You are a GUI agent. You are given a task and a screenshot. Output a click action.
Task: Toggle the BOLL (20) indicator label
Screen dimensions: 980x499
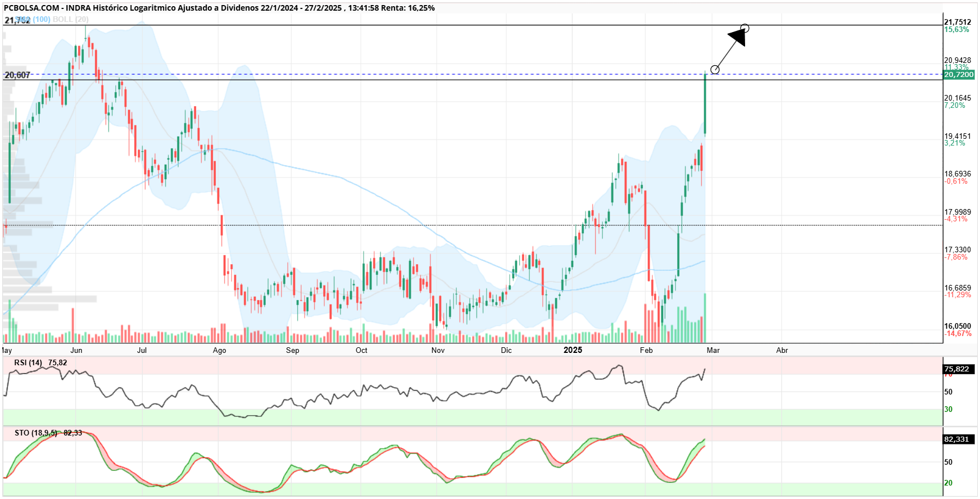coord(70,20)
